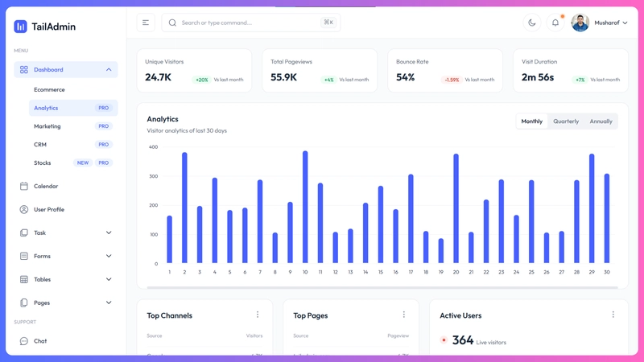The height and width of the screenshot is (362, 644).
Task: Expand the Task submenu
Action: tap(109, 232)
